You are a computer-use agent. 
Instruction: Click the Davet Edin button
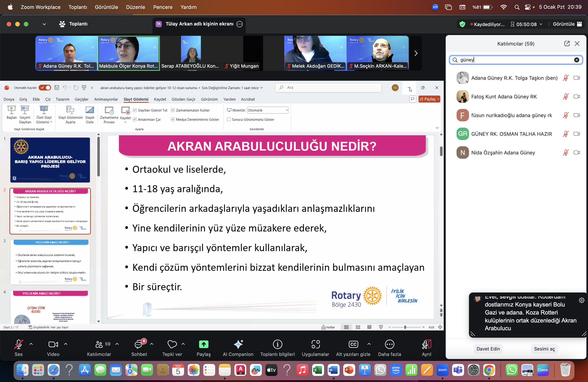click(488, 349)
